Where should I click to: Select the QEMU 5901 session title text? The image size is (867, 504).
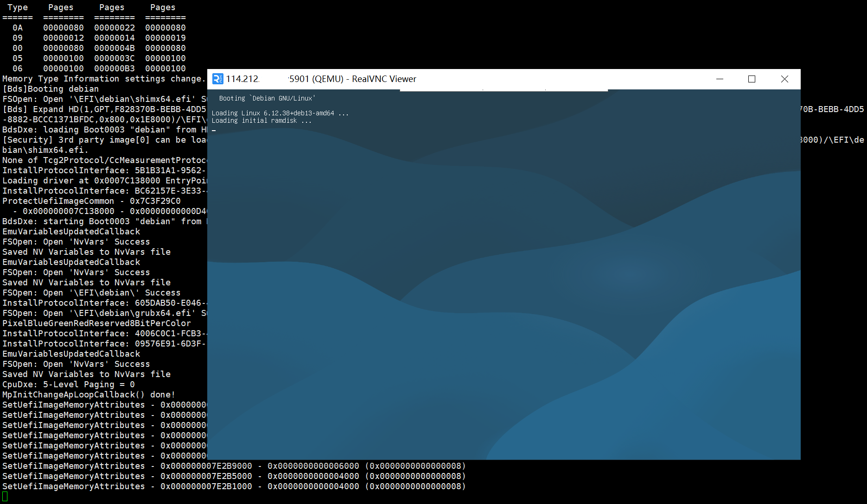(x=352, y=79)
